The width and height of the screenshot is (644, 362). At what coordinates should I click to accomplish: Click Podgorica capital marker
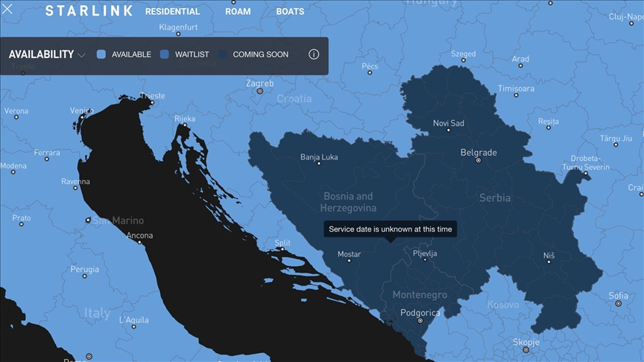(420, 320)
